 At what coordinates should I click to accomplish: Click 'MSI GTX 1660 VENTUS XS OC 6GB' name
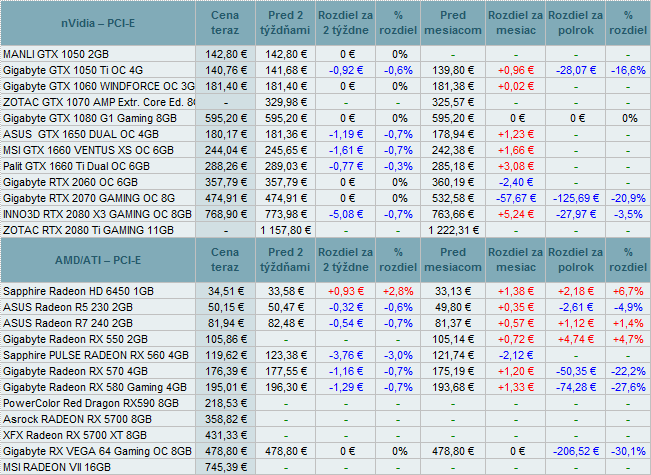88,150
